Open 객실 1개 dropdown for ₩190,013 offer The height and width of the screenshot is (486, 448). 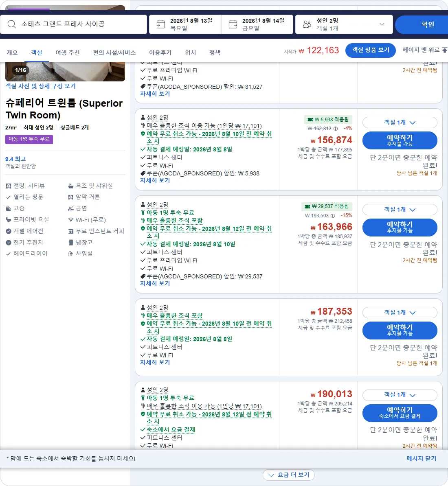click(400, 395)
